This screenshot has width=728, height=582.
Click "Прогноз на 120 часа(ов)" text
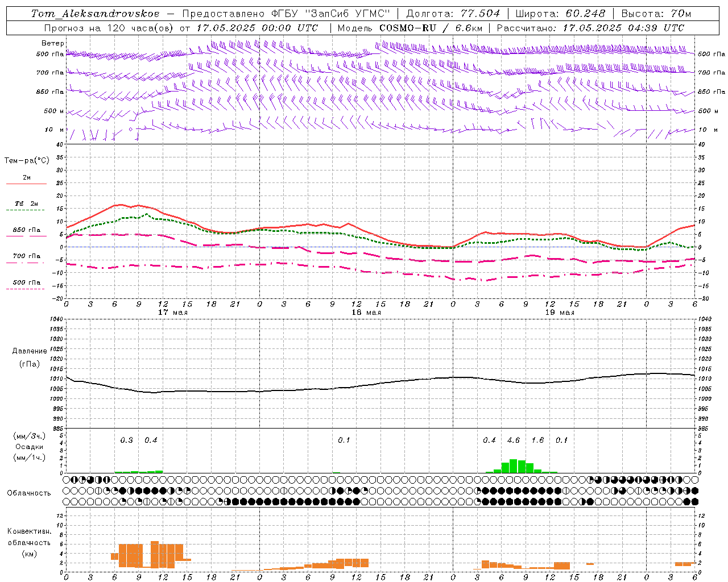[109, 28]
